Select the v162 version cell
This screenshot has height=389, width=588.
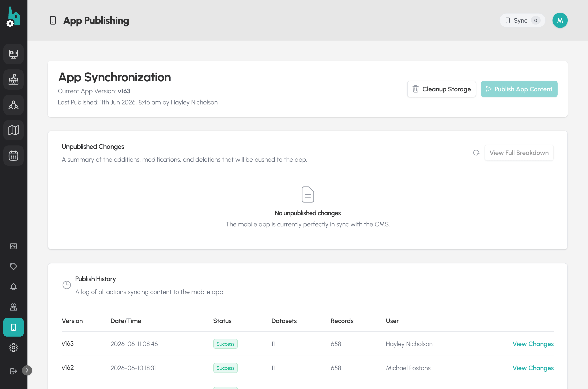coord(68,368)
